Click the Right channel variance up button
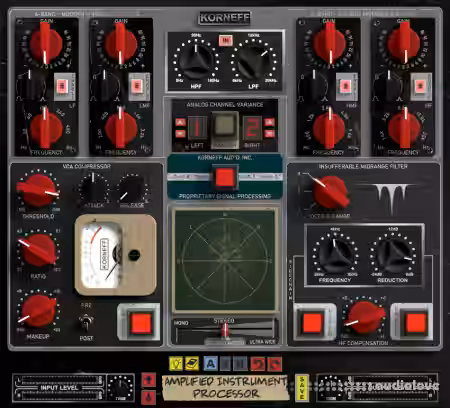Viewport: 450px width, 408px height. point(269,122)
